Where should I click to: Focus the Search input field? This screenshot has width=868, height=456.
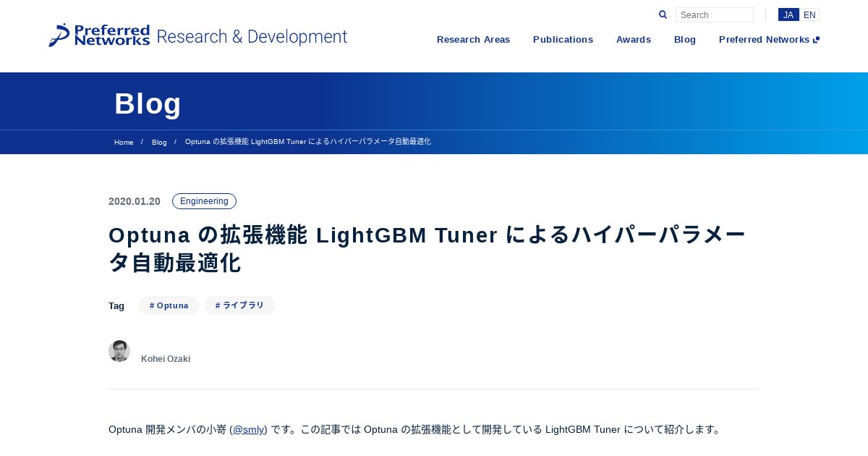click(715, 14)
